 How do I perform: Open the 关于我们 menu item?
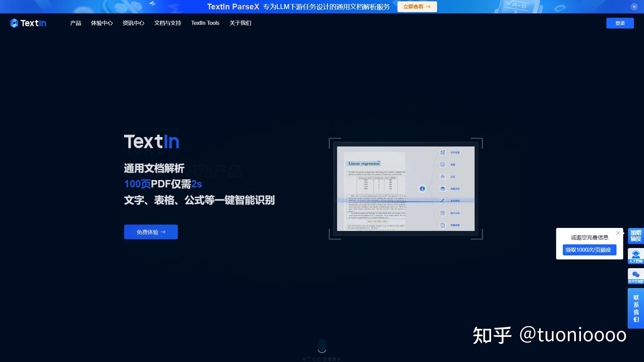[240, 23]
